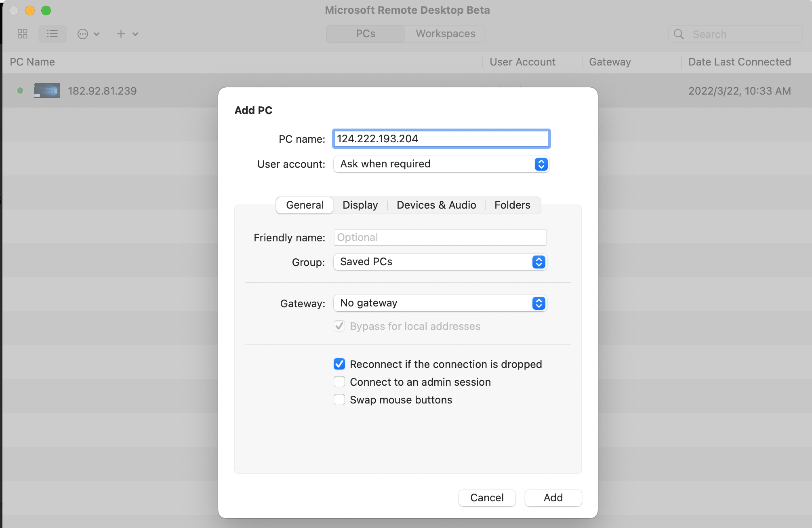
Task: Click the yellow minimize window button
Action: (30, 11)
